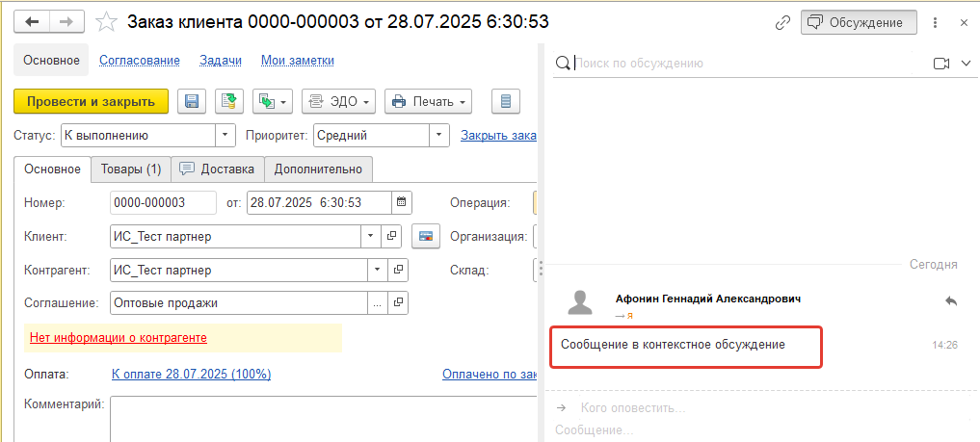The width and height of the screenshot is (980, 442).
Task: Expand the Приоритет dropdown list
Action: (x=439, y=136)
